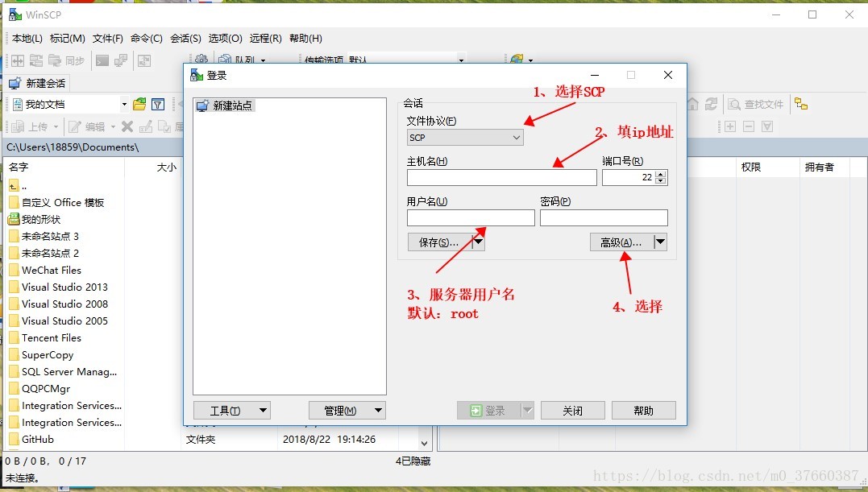Click the port number spinner arrows
The width and height of the screenshot is (868, 492).
point(660,177)
